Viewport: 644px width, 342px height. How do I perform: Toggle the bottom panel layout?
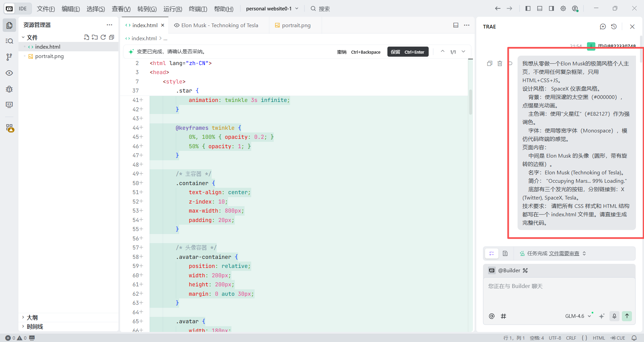tap(540, 8)
